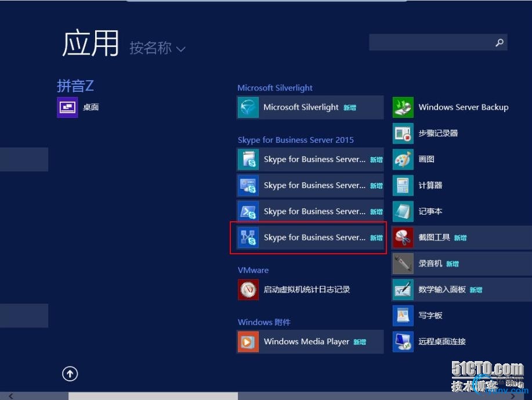Open 截图工具 snipping tool icon
Screen dimensions: 532x400
(403, 237)
